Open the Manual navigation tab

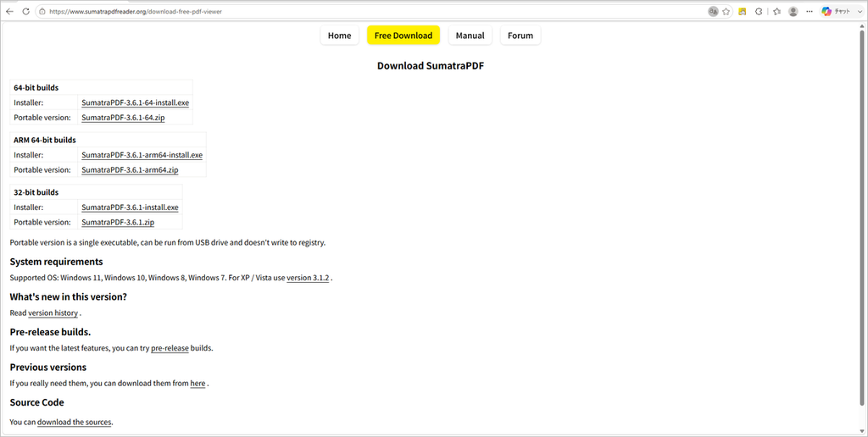point(470,36)
